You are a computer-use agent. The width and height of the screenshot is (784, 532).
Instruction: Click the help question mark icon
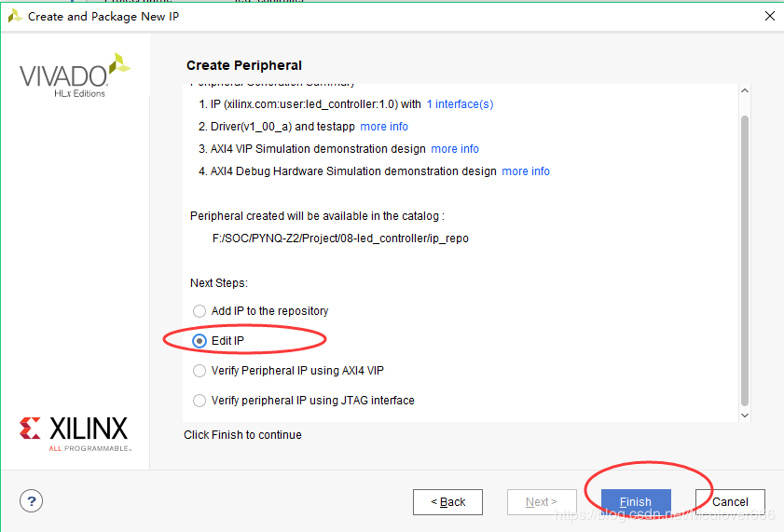click(31, 501)
